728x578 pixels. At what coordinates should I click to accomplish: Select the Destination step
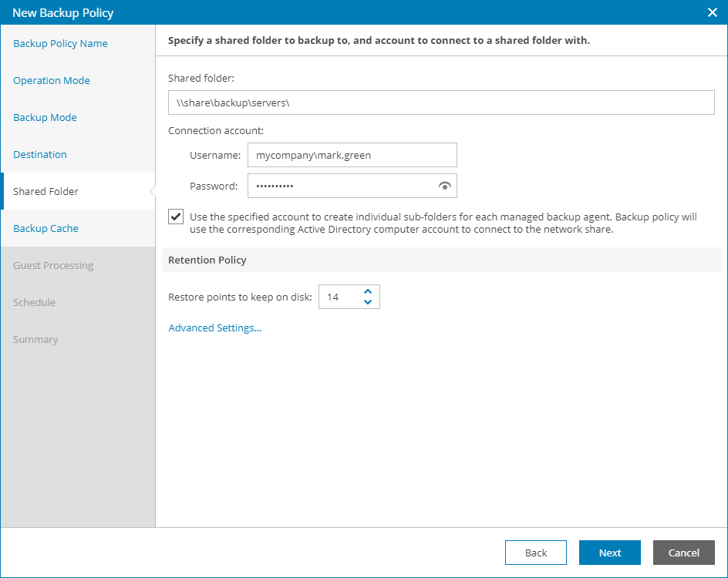pos(40,154)
